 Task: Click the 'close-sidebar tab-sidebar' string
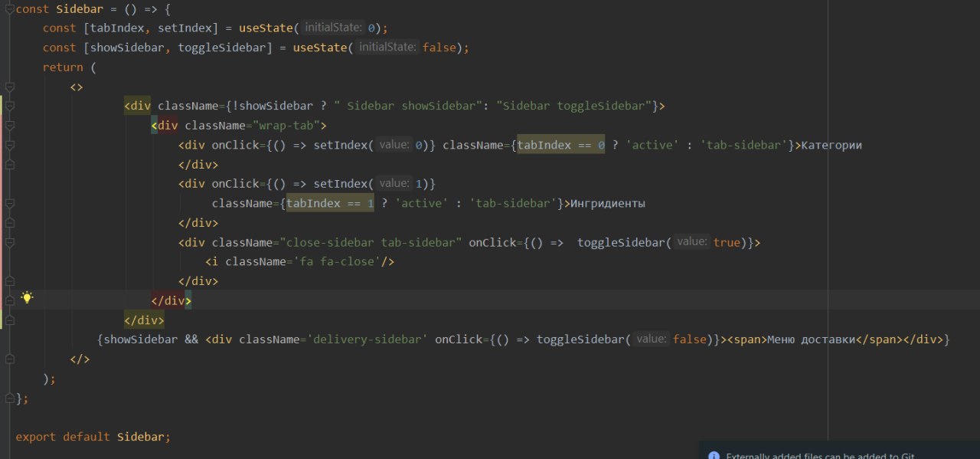coord(371,243)
